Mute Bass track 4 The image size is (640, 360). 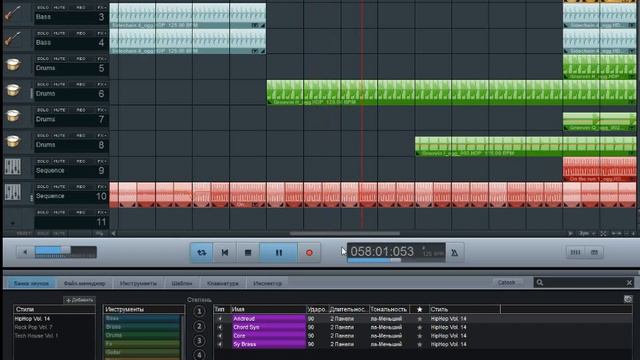coord(59,33)
